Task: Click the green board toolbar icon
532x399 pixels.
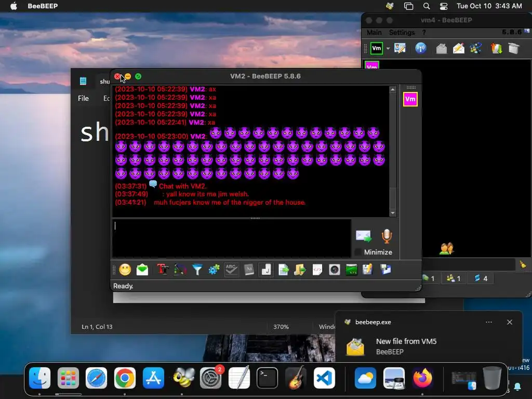Action: coord(352,270)
